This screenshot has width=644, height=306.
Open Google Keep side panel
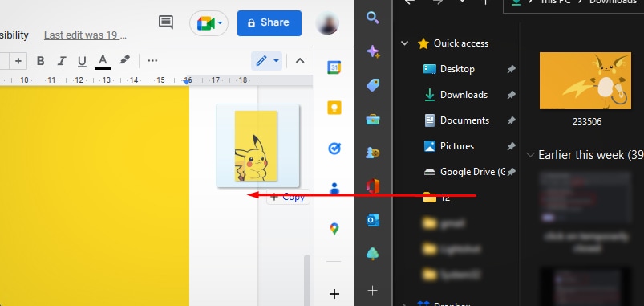click(x=334, y=108)
